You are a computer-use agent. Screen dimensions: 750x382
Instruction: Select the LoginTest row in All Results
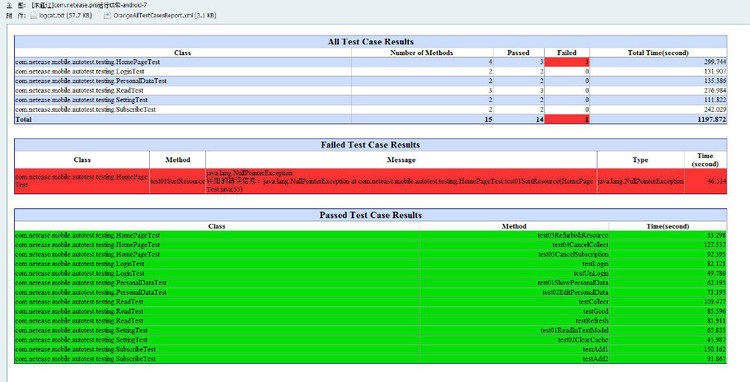(371, 72)
